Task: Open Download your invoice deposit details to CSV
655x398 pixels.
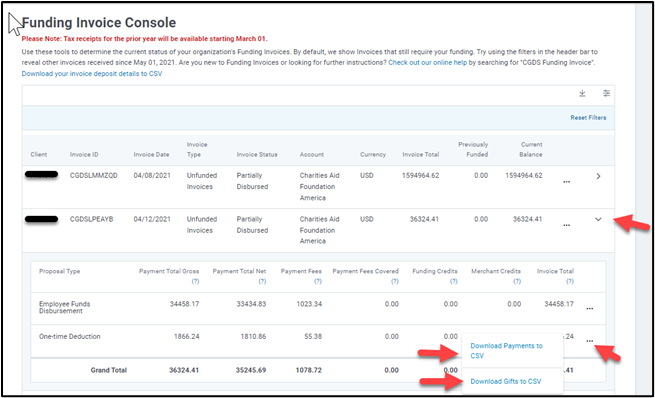Action: pos(92,74)
